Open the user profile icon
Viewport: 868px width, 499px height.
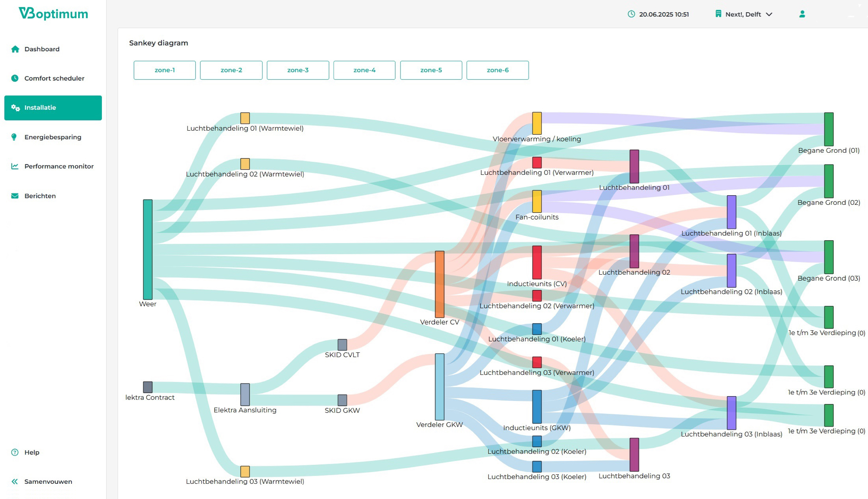(x=802, y=14)
